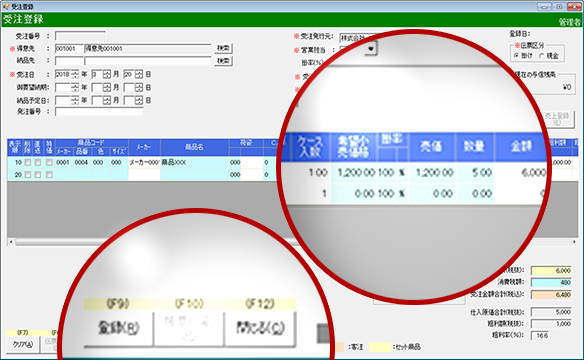The width and height of the screenshot is (584, 360).
Task: Click the 納品先 code field
Action: [x=69, y=61]
